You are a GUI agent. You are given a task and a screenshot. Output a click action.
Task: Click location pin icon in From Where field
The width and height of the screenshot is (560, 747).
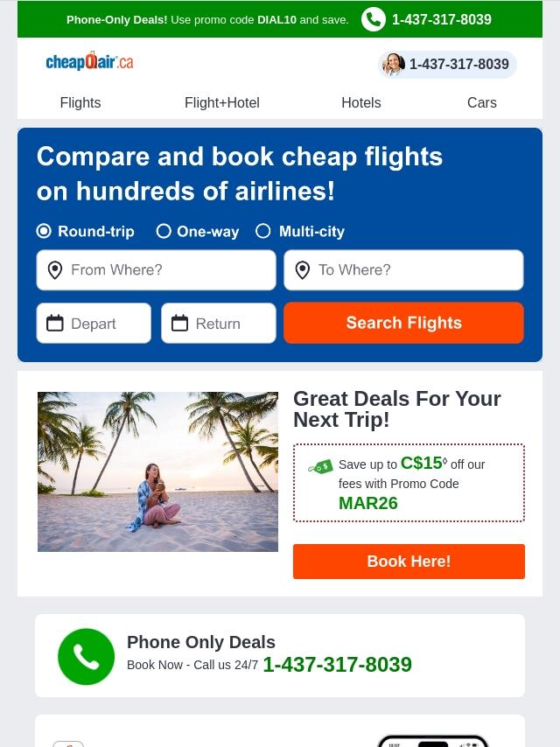[x=55, y=270]
